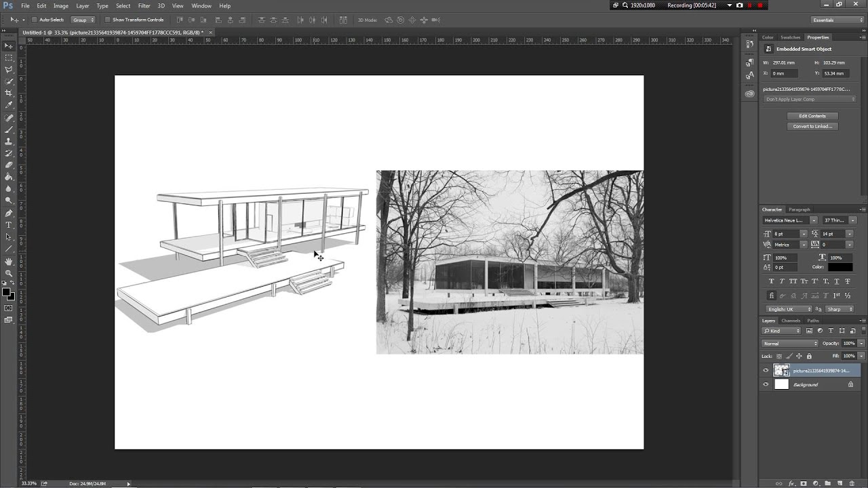
Task: Select the Clone Stamp tool
Action: 9,142
